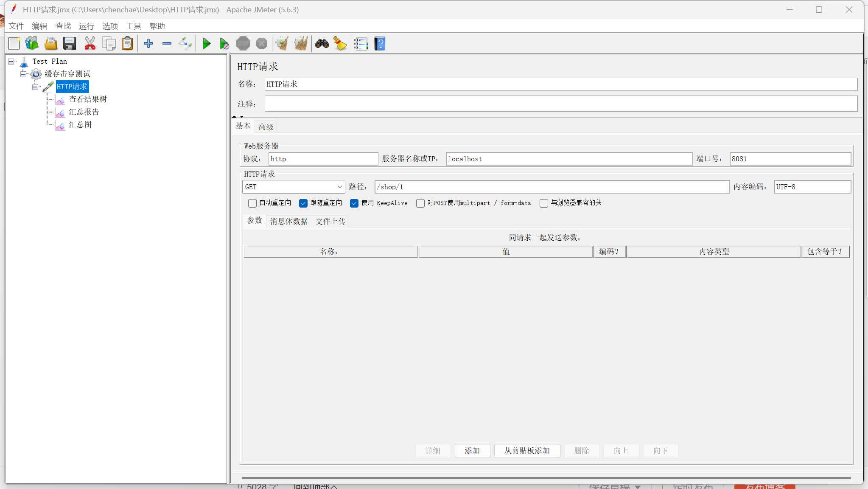Click the 路径 input field
This screenshot has width=868, height=489.
(552, 187)
